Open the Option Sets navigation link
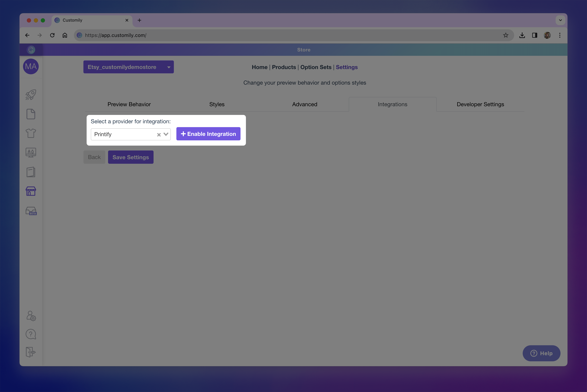 point(316,67)
